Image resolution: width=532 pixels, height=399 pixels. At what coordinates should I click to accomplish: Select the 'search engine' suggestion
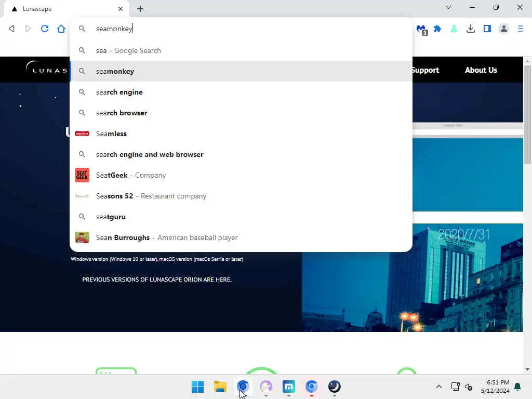(x=241, y=92)
